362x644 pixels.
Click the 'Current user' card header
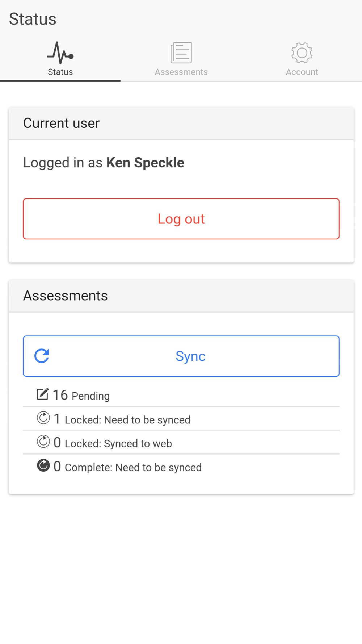pos(61,123)
